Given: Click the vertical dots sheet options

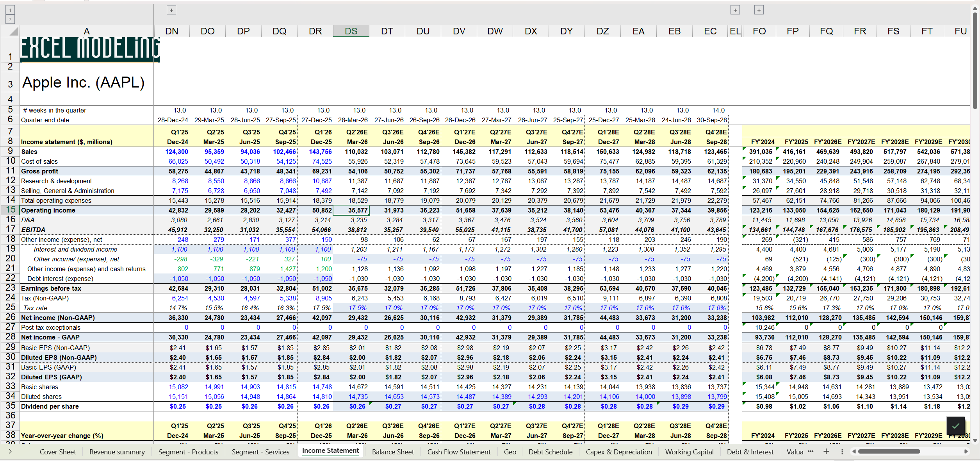Looking at the screenshot, I should (x=842, y=452).
